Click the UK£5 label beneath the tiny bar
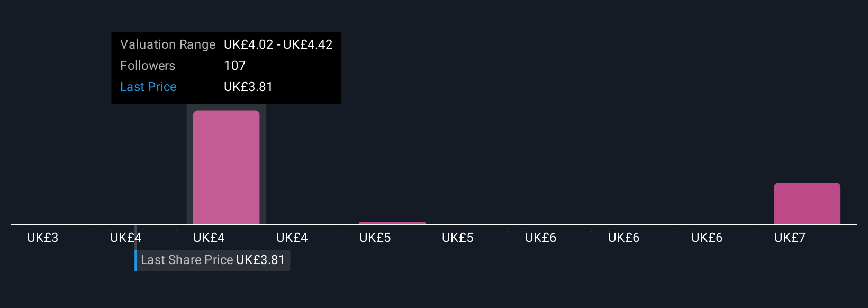Image resolution: width=868 pixels, height=308 pixels. 375,238
